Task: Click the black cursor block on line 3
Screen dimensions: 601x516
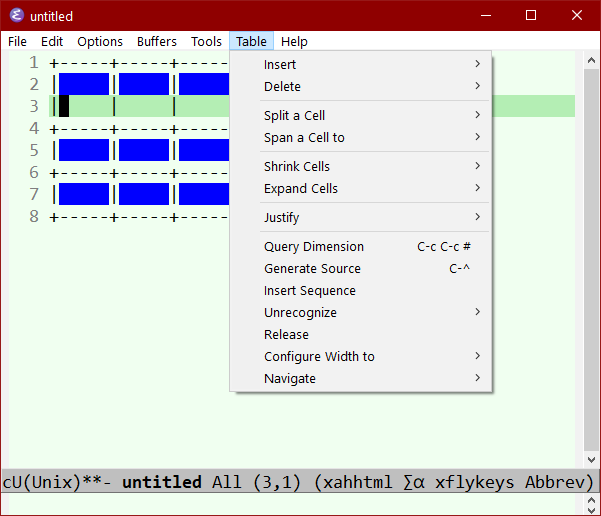Action: coord(64,106)
